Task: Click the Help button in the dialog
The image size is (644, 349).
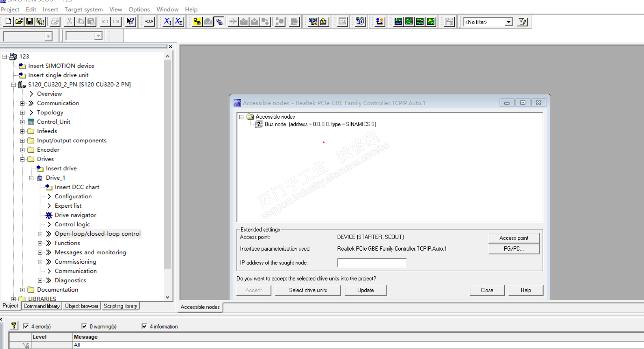Action: [x=526, y=290]
